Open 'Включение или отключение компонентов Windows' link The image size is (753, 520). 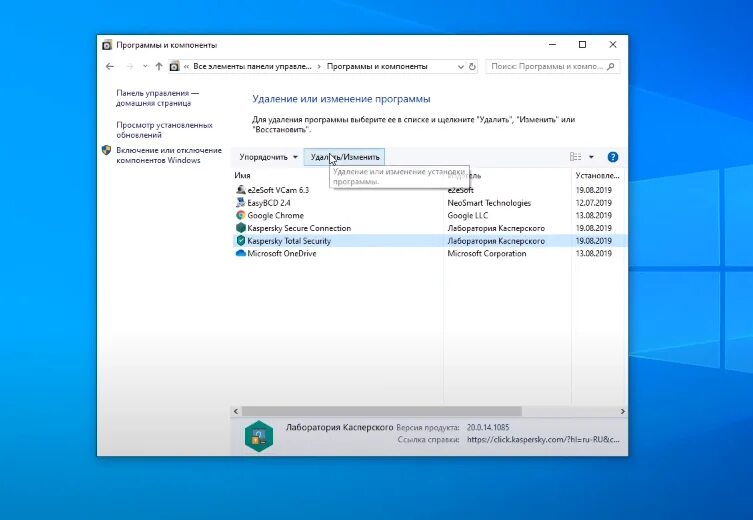coord(169,155)
